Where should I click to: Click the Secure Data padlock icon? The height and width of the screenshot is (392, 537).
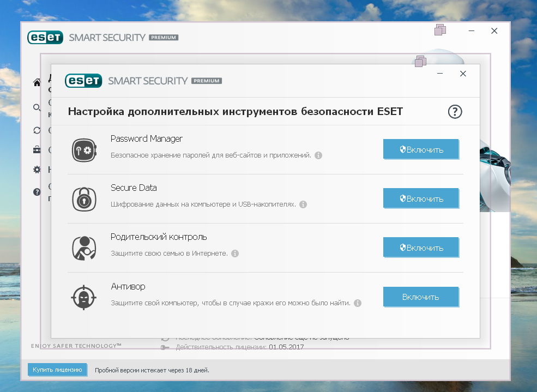(x=84, y=199)
